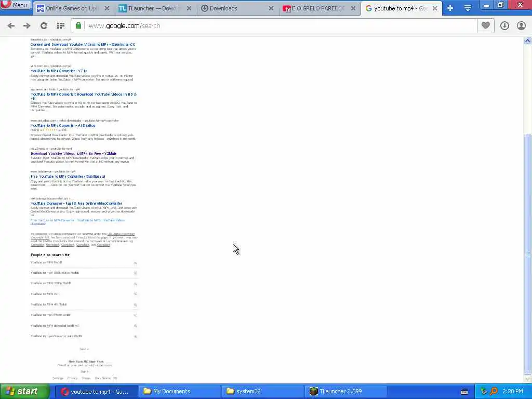Open downloads arrow icon in toolbar
The width and height of the screenshot is (532, 399).
[x=504, y=26]
